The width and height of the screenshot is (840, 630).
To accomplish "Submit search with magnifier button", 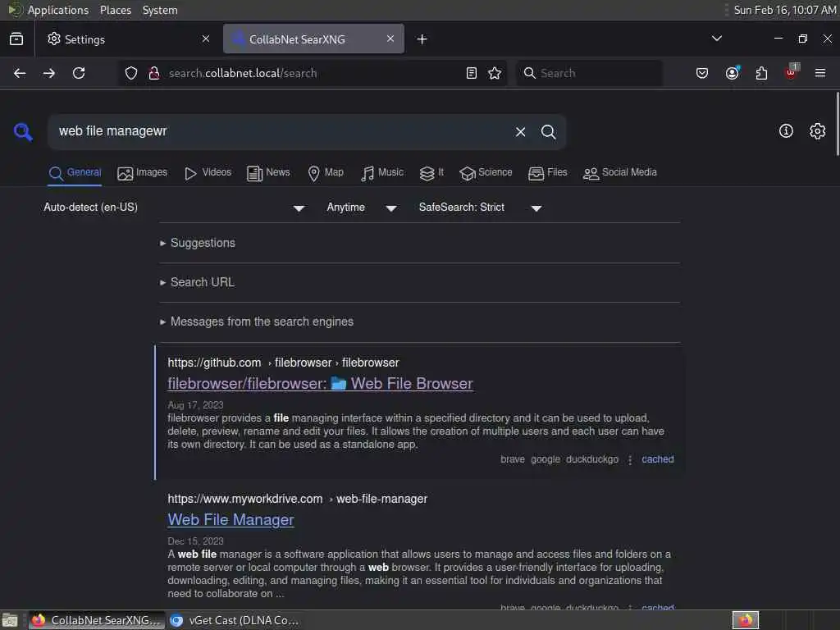I will (548, 132).
